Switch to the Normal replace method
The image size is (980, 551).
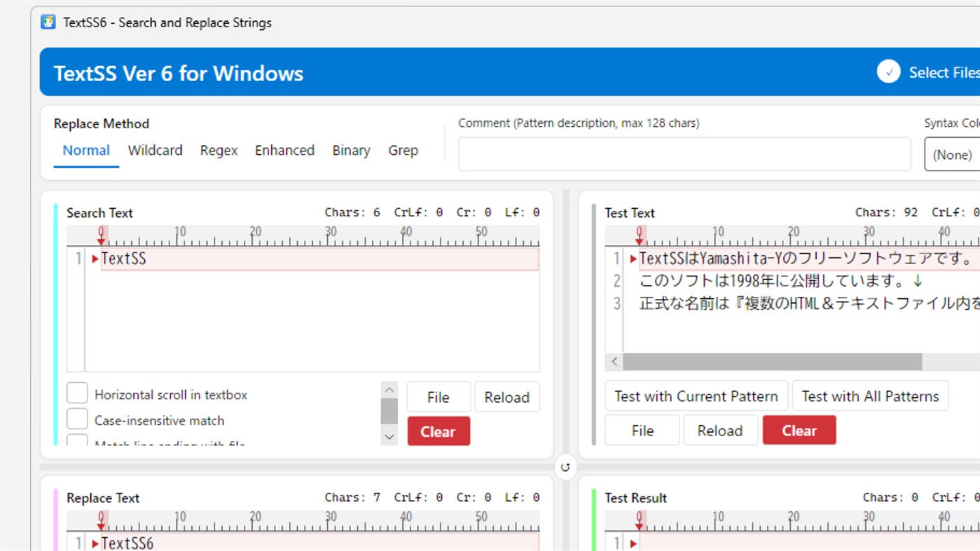(86, 151)
